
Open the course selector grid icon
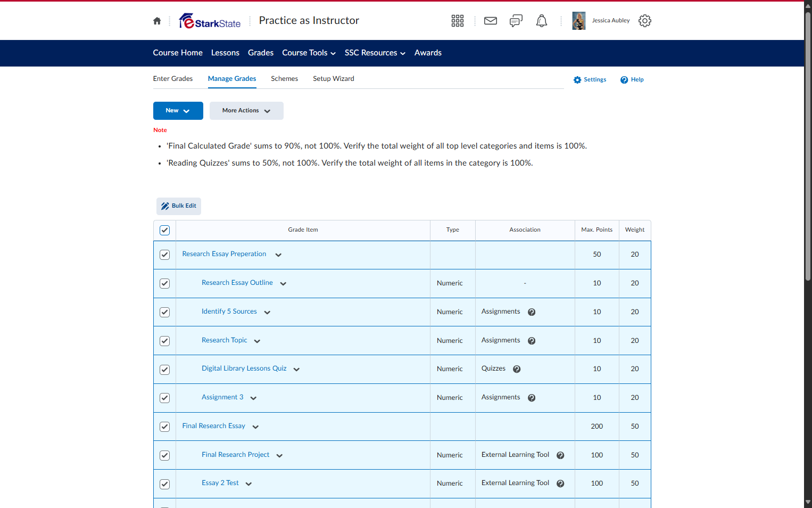click(x=458, y=21)
